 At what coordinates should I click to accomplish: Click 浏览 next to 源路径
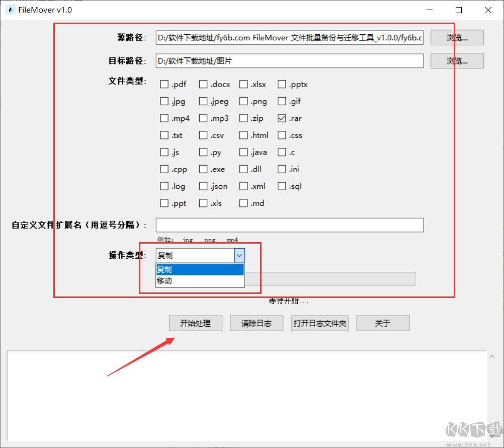(x=457, y=37)
